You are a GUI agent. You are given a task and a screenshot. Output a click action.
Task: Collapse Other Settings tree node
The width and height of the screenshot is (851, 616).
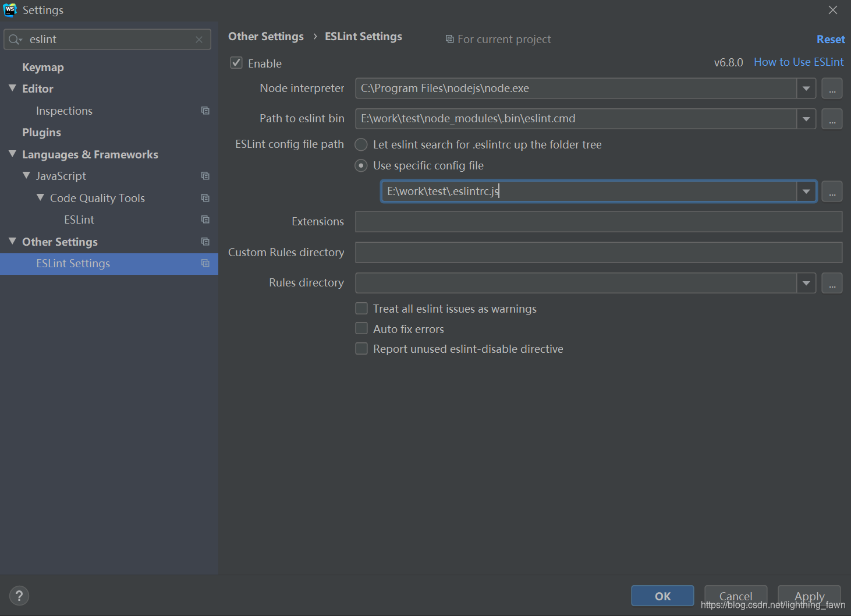coord(12,241)
